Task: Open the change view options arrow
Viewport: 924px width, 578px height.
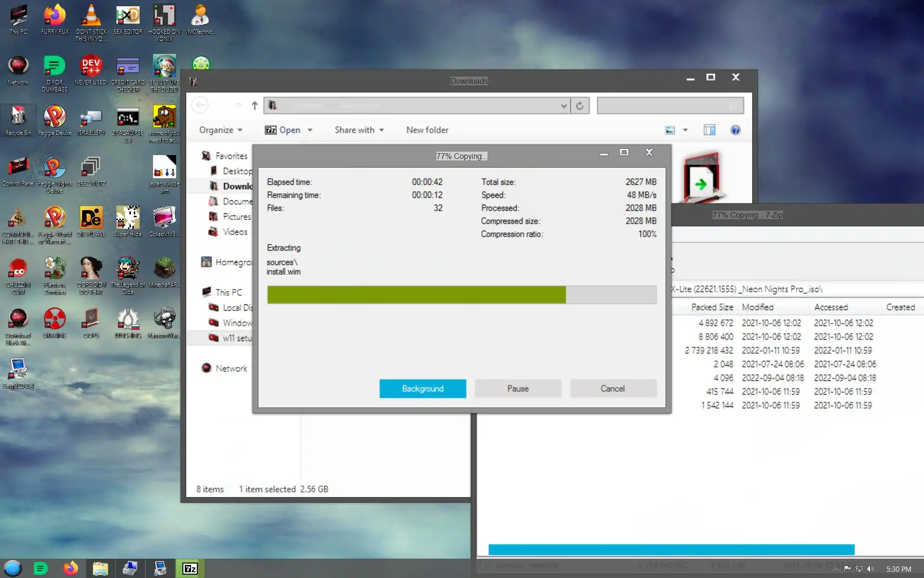Action: (685, 130)
